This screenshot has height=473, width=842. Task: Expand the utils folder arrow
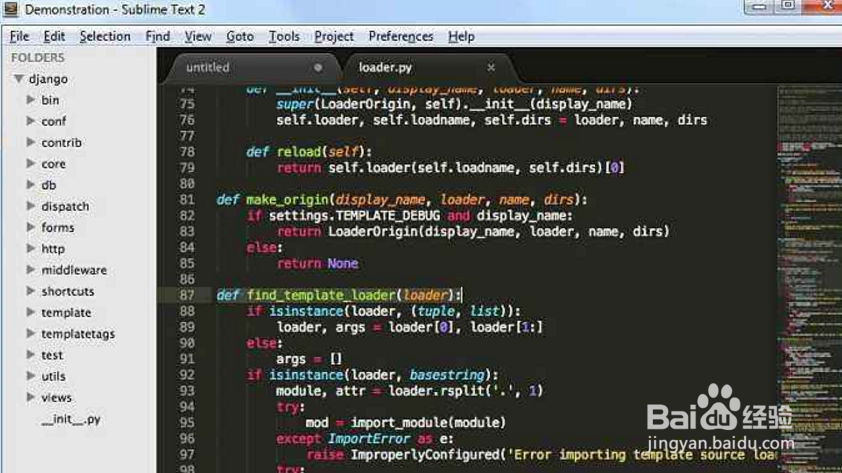31,376
